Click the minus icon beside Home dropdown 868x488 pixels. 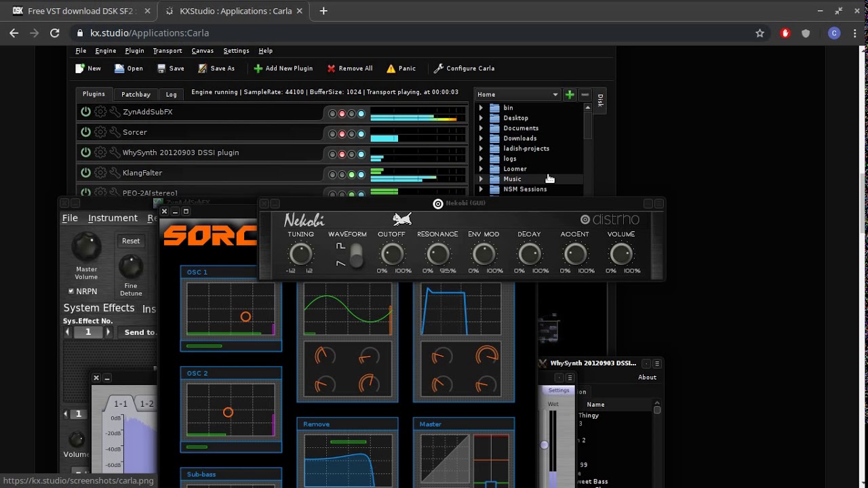(x=585, y=94)
